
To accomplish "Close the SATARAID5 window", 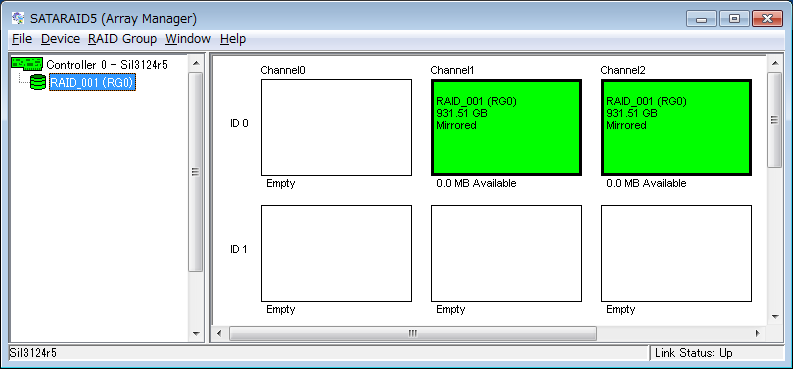I will (x=767, y=19).
